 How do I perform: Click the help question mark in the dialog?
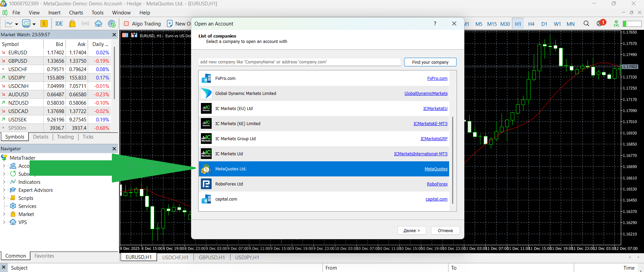pos(435,23)
